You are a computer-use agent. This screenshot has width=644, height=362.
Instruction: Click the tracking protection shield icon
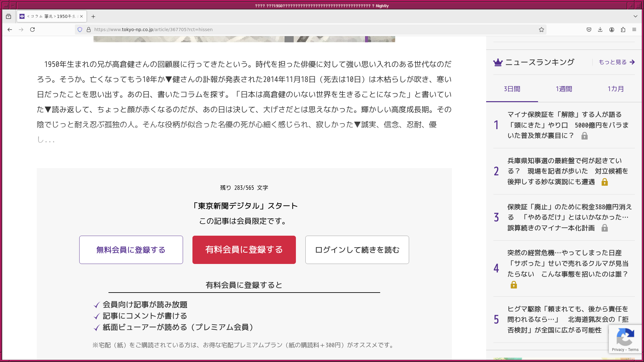[80, 30]
